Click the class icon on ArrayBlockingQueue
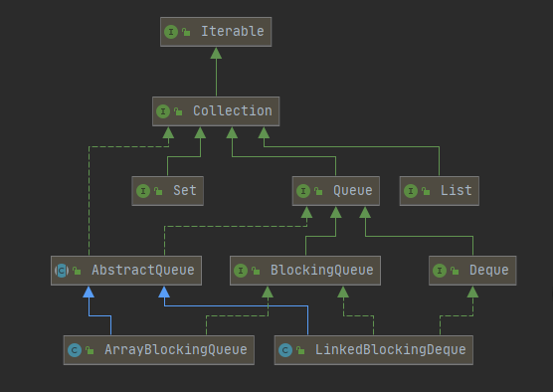553x392 pixels. [75, 350]
